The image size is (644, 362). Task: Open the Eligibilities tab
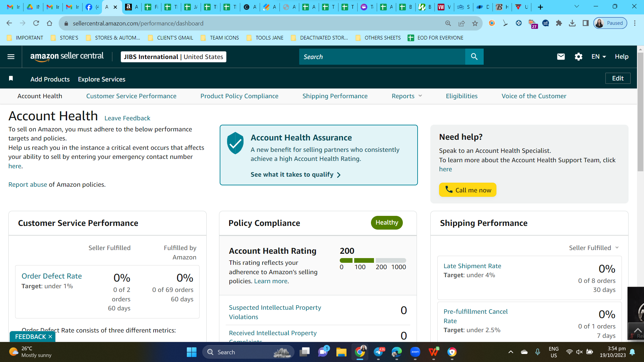pyautogui.click(x=462, y=96)
